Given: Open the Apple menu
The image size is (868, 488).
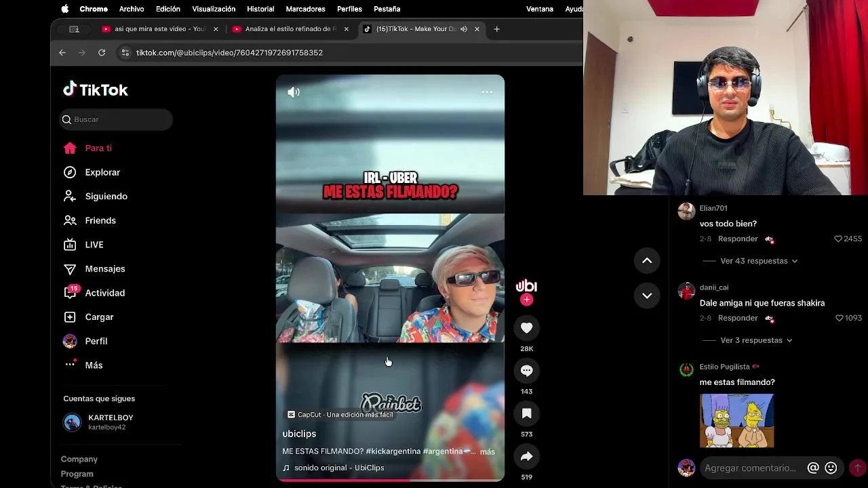Looking at the screenshot, I should tap(65, 9).
